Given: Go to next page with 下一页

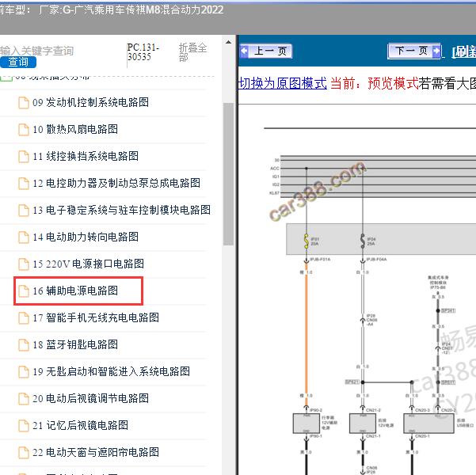Looking at the screenshot, I should coord(414,51).
